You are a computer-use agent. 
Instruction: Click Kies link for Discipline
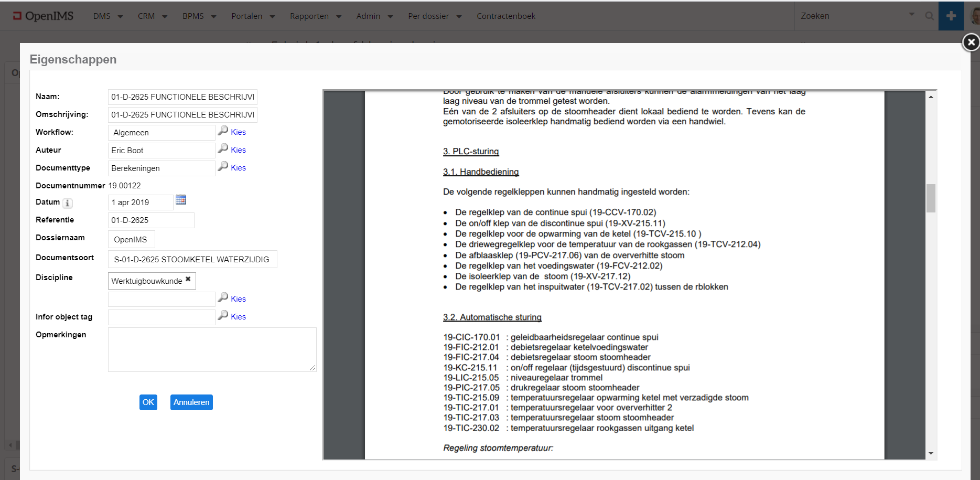(238, 299)
